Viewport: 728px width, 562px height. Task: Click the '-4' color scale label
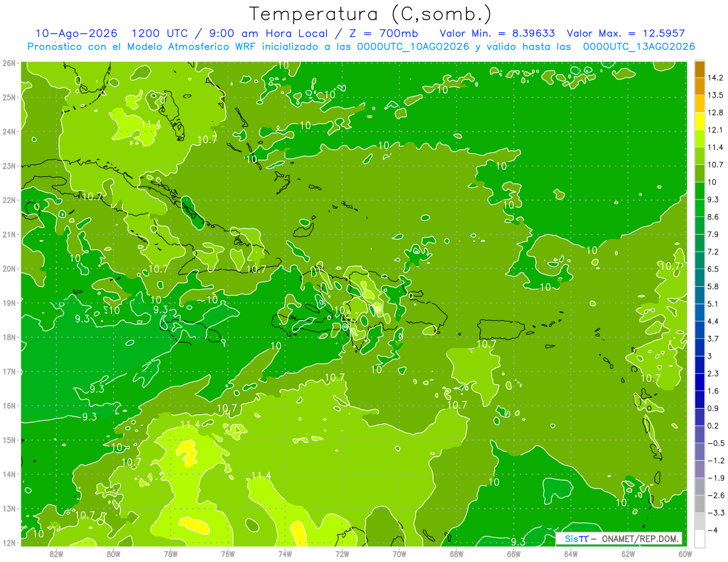[x=713, y=530]
